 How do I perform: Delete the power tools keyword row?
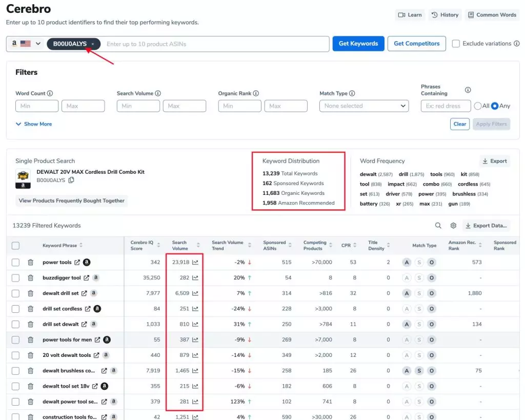tap(31, 263)
